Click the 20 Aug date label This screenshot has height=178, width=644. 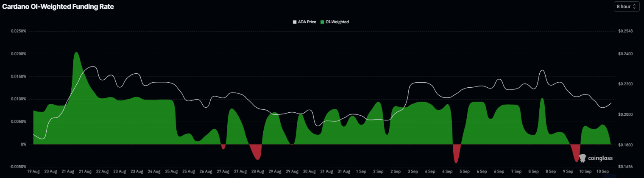tap(50, 172)
